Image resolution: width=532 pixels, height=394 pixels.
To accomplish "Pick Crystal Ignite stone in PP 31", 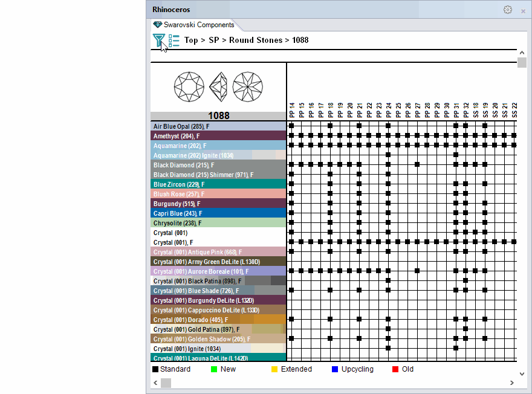I will (456, 348).
